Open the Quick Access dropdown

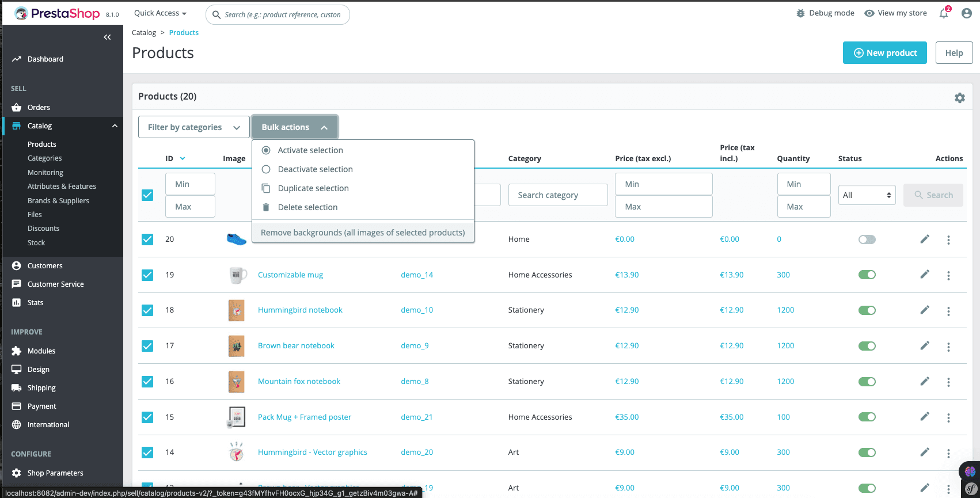(160, 13)
